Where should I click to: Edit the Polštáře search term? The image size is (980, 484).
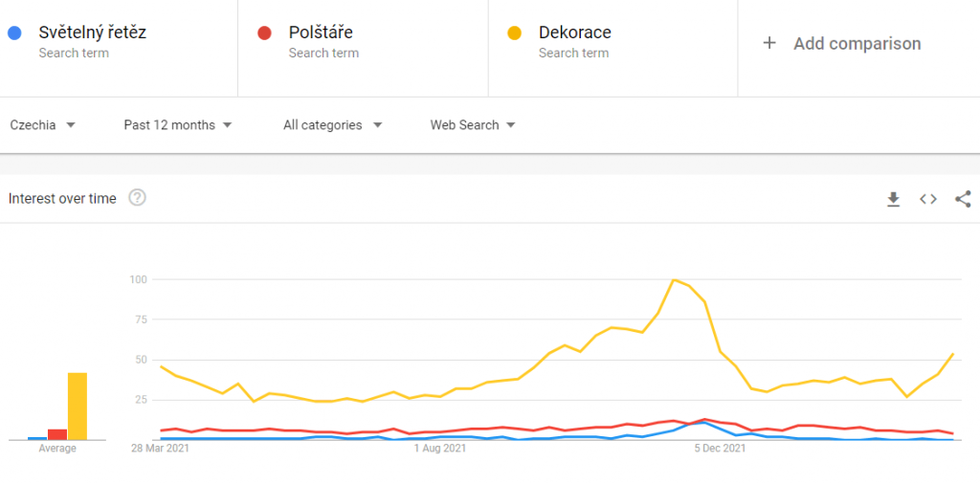pos(321,33)
